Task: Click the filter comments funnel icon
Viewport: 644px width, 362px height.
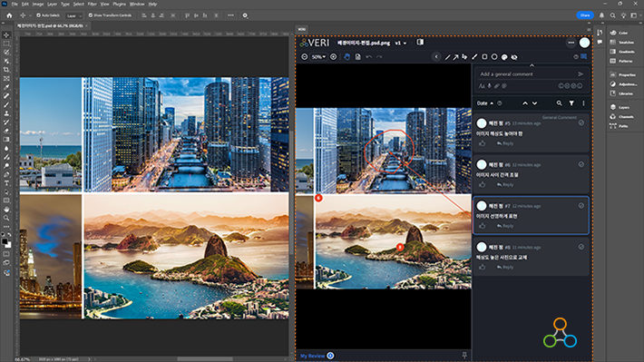Action: 571,103
